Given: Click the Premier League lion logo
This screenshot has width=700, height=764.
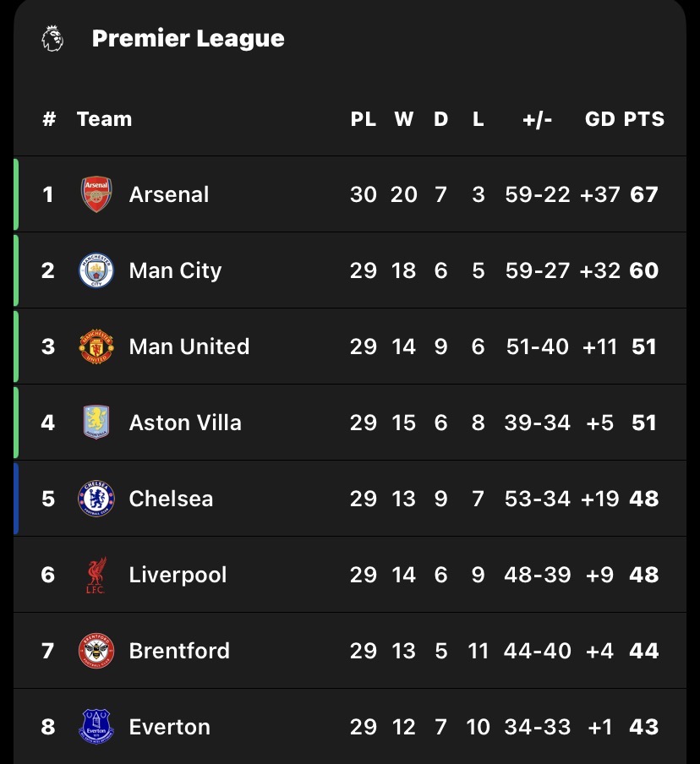Looking at the screenshot, I should [52, 39].
